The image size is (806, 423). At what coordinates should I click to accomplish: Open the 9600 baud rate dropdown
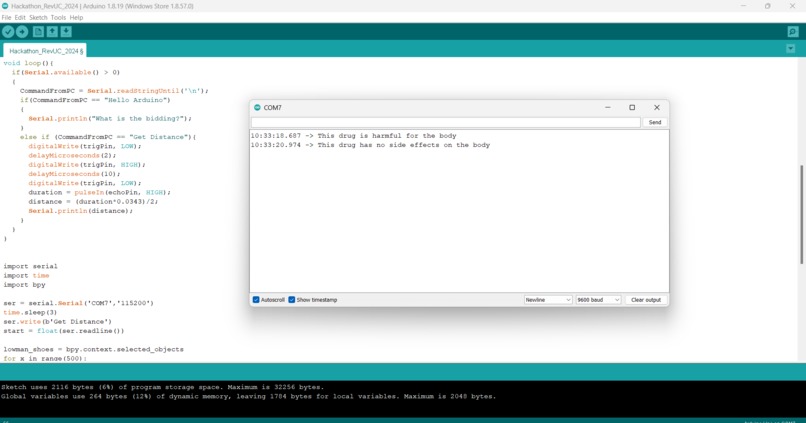(x=598, y=300)
